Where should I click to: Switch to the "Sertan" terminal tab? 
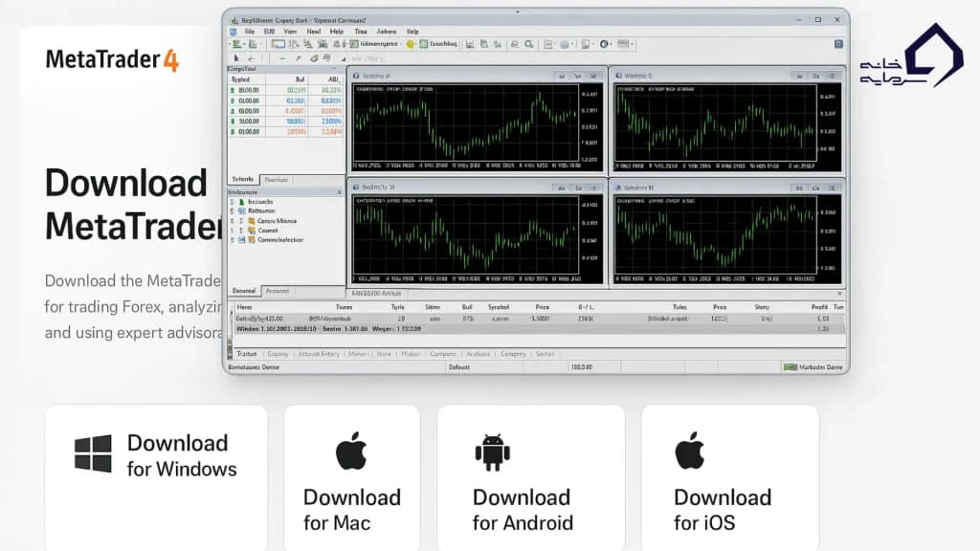[x=545, y=354]
